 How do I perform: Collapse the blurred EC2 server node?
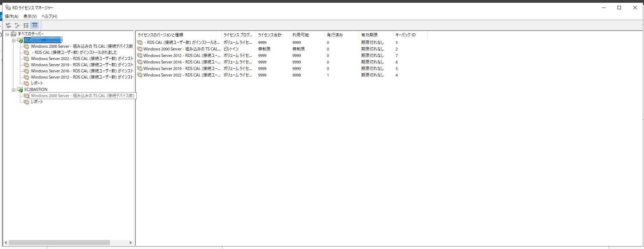point(14,40)
